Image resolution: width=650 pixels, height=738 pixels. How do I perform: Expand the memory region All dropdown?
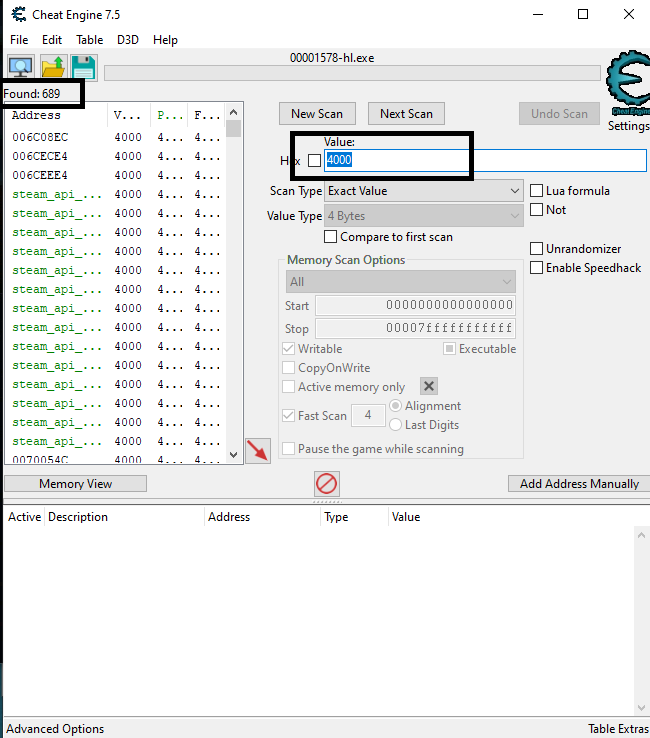[x=401, y=282]
